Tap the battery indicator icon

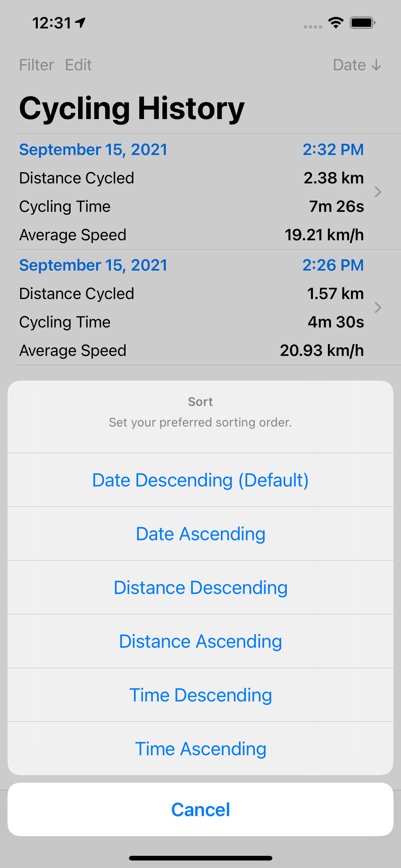click(362, 22)
